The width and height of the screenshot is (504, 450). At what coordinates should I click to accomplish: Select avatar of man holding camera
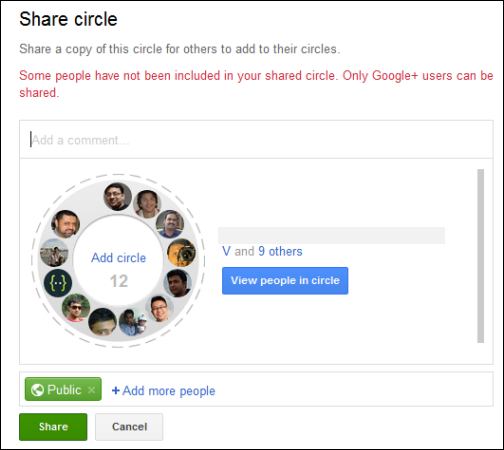tap(181, 253)
